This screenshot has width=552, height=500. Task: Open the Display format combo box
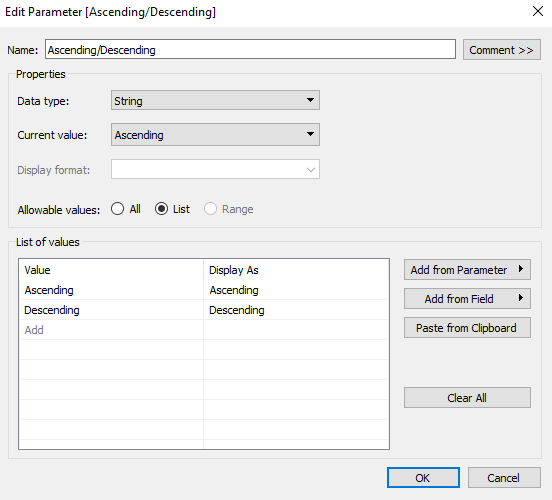point(215,169)
